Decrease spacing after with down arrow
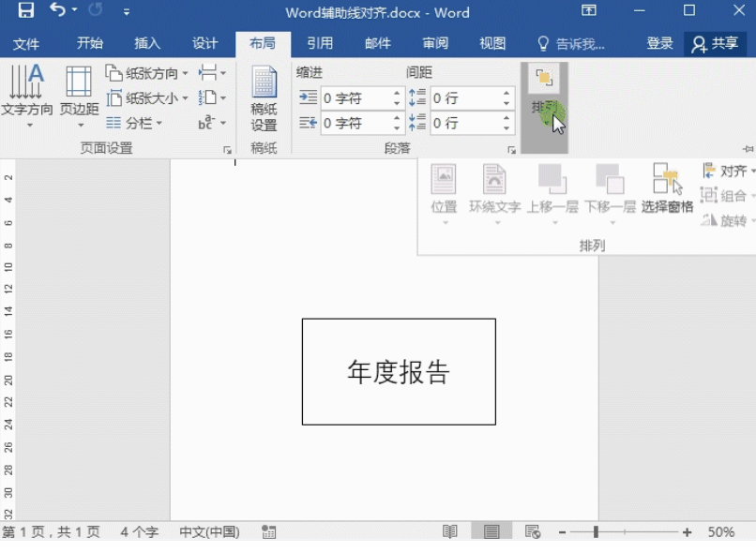The image size is (756, 552). pyautogui.click(x=507, y=128)
